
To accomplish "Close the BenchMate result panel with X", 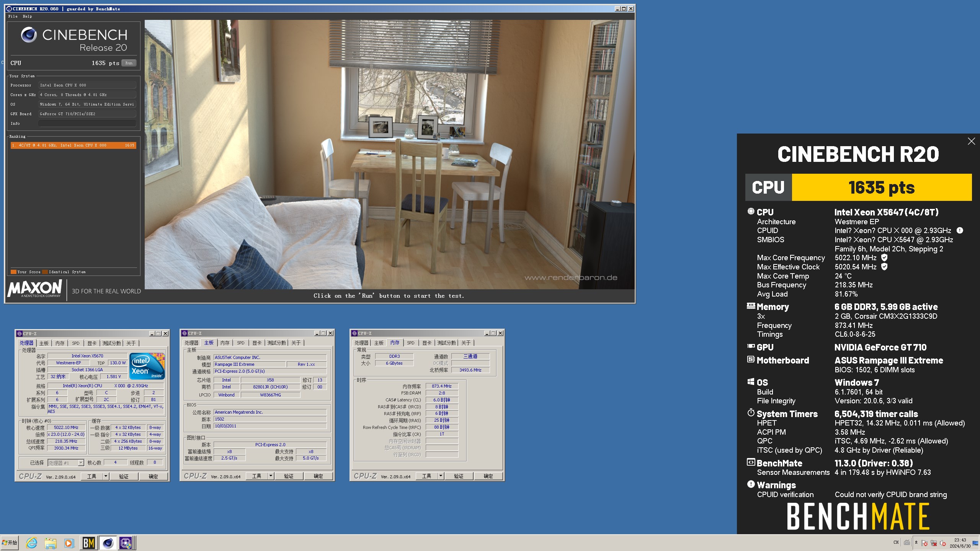I will tap(971, 142).
